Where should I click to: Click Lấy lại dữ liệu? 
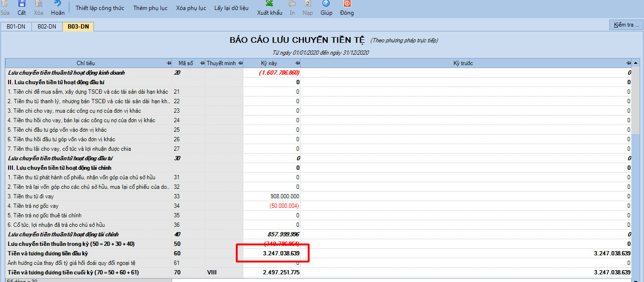(231, 8)
